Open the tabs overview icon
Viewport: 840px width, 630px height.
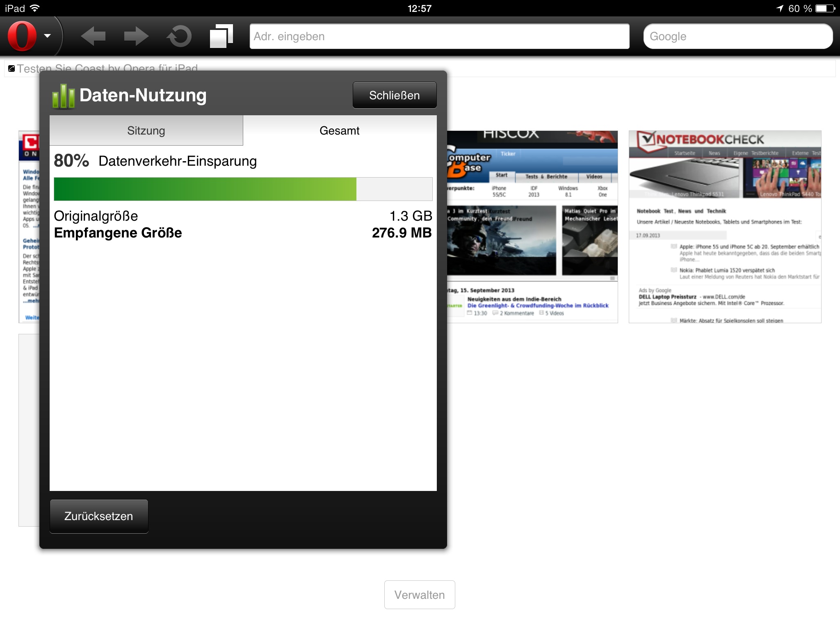coord(221,36)
